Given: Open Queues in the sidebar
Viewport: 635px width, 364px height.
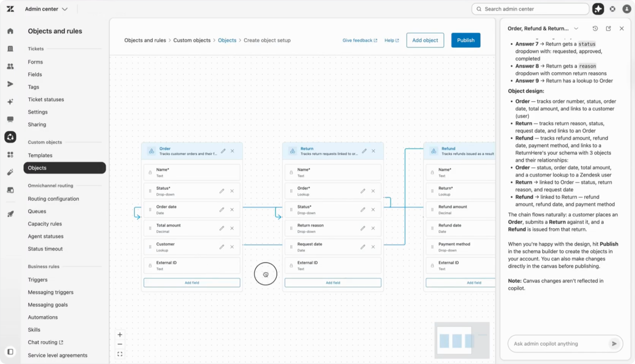Looking at the screenshot, I should point(37,211).
